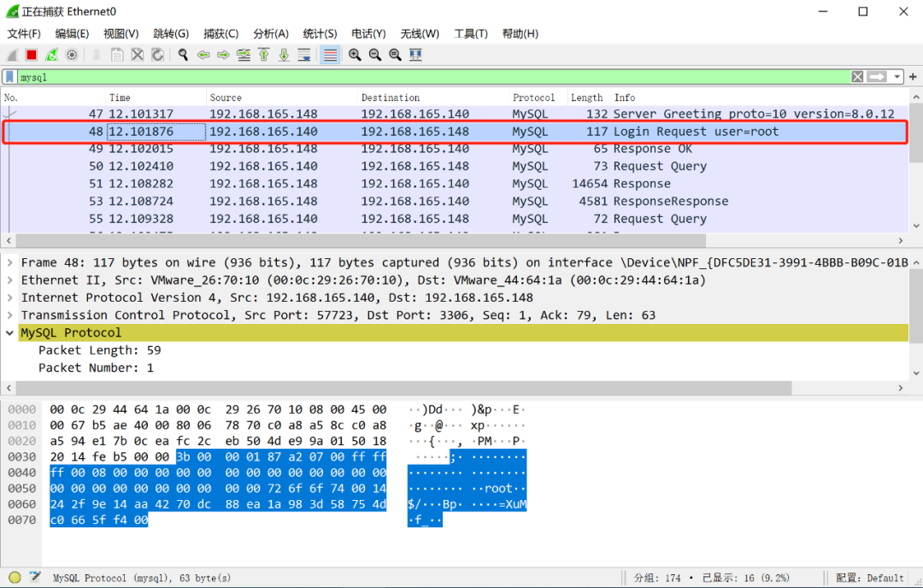The width and height of the screenshot is (923, 588).
Task: Stop the running capture with red square
Action: 32,55
